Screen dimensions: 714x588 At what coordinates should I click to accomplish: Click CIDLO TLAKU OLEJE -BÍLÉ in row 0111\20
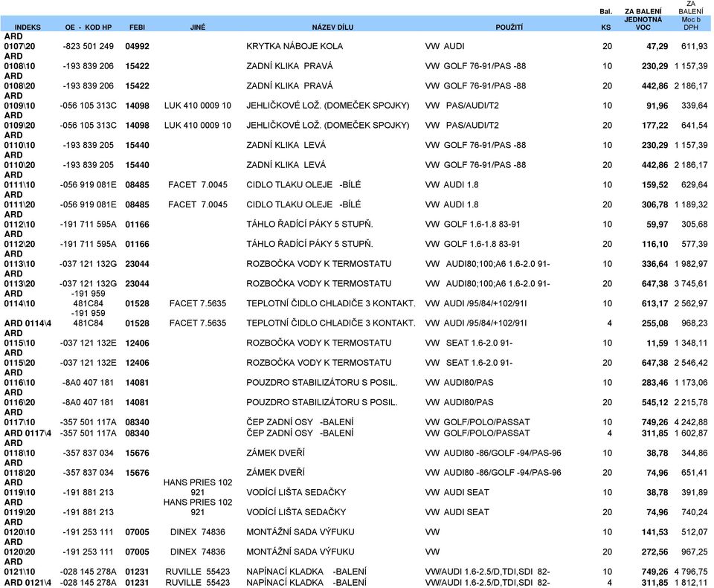click(x=303, y=205)
